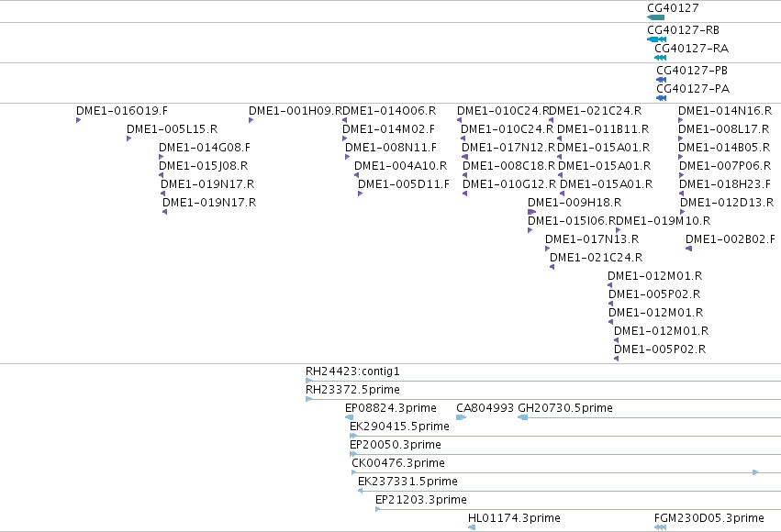Click the DME1-012D13.R label
The height and width of the screenshot is (532, 781).
click(x=727, y=203)
